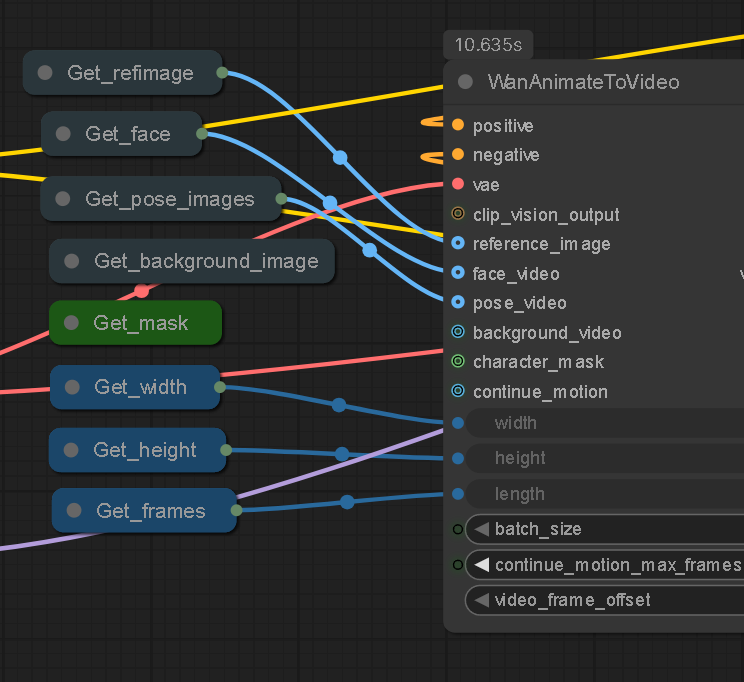The width and height of the screenshot is (744, 682).
Task: Collapse the Get_frames node via its gray dot
Action: pyautogui.click(x=74, y=510)
